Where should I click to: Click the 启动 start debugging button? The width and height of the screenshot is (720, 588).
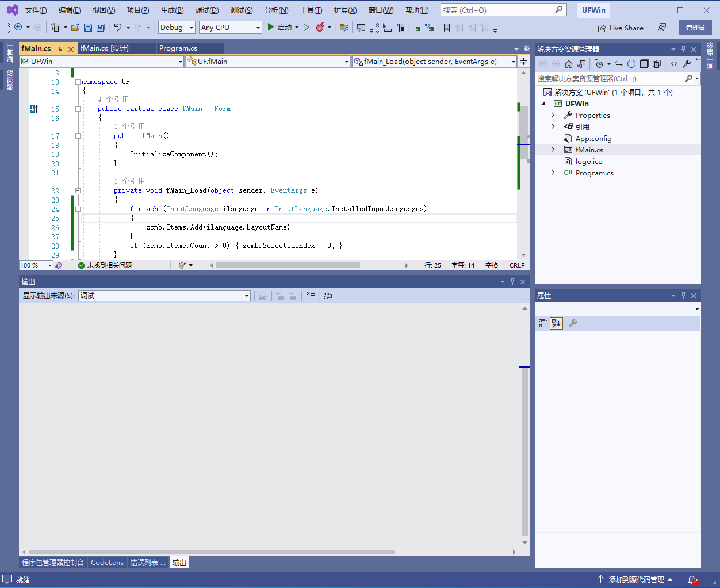coord(279,28)
